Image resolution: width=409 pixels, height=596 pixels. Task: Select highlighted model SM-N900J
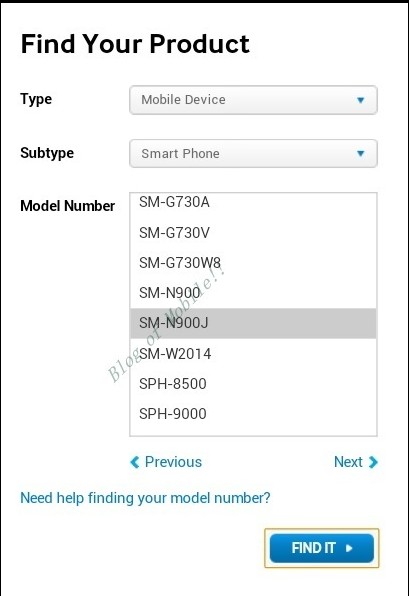coord(253,323)
